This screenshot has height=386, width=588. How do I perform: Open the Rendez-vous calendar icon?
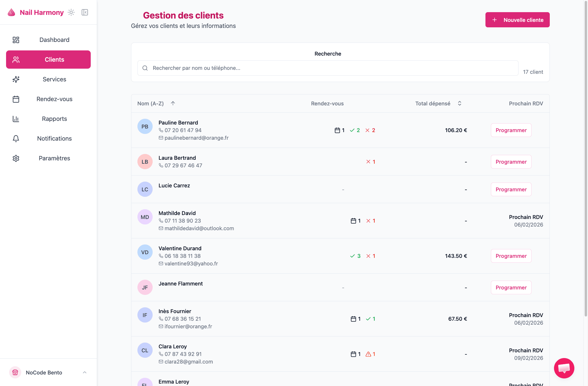click(x=16, y=99)
